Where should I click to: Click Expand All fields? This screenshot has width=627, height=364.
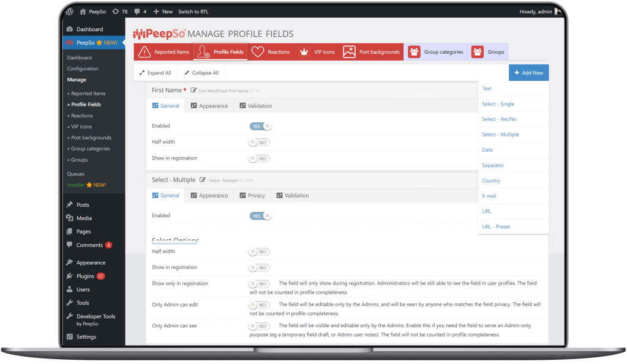click(155, 73)
